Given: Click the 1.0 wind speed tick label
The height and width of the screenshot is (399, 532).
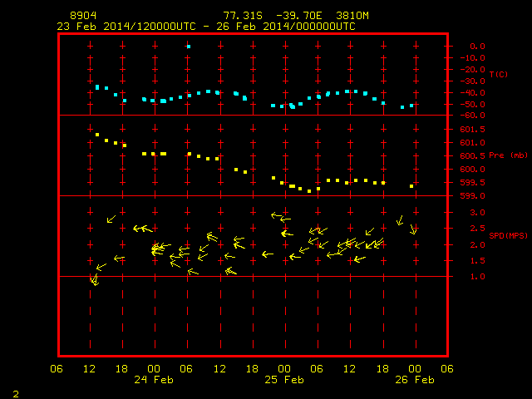Looking at the screenshot, I should click(477, 277).
